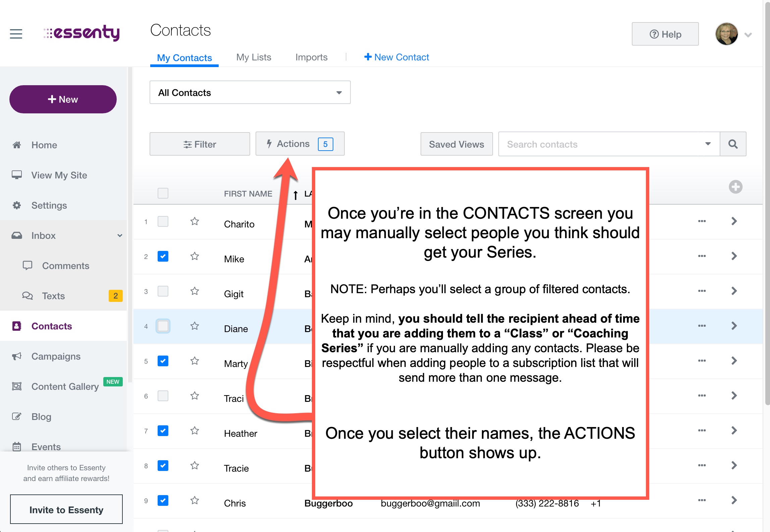Open Content Gallery in sidebar

(x=65, y=386)
